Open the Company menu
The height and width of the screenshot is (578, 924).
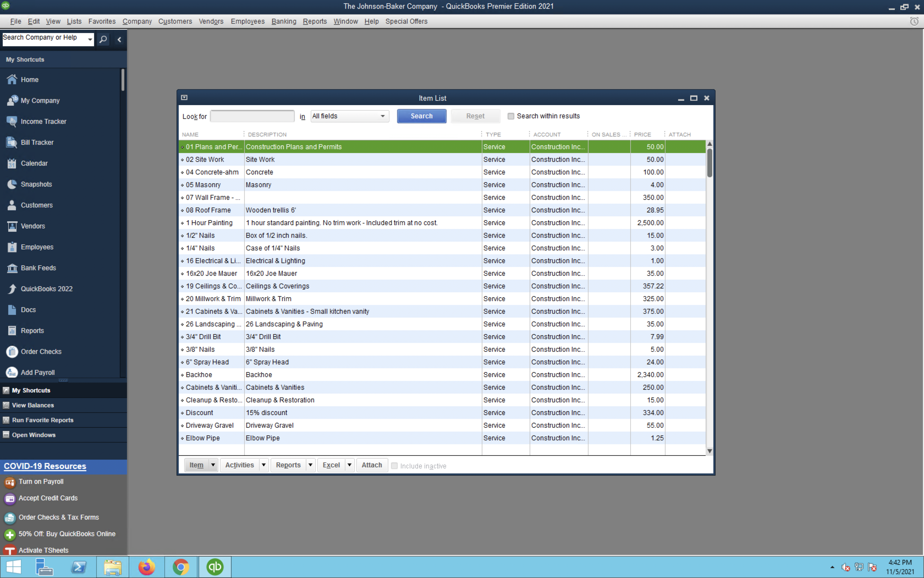click(137, 21)
